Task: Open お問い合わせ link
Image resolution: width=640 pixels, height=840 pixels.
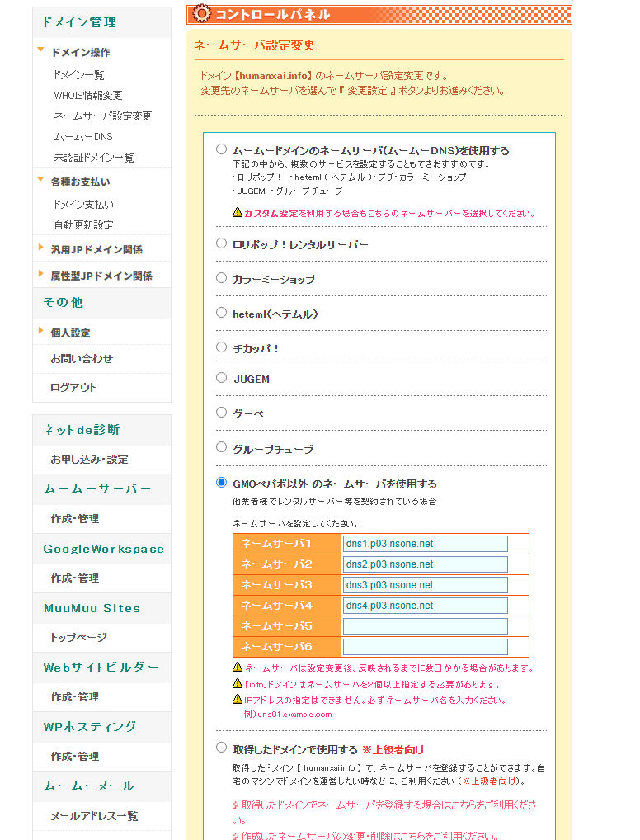Action: tap(82, 359)
